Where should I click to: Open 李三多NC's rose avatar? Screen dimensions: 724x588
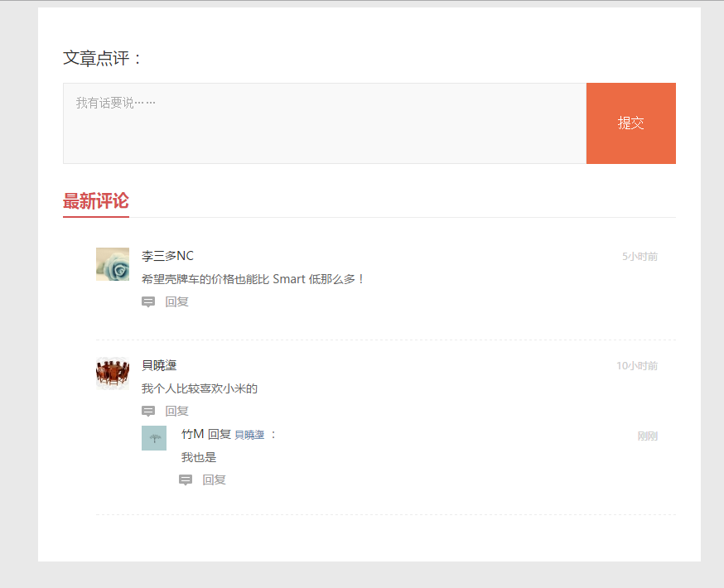pos(113,264)
